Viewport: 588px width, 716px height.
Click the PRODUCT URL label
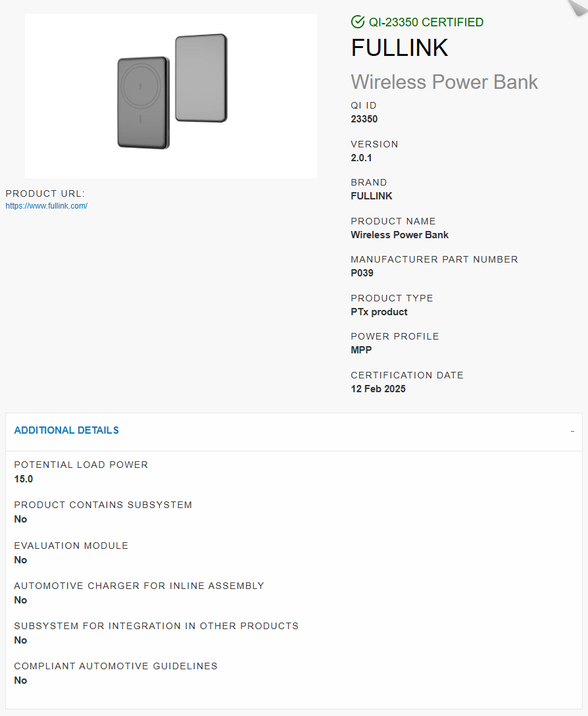pos(45,193)
